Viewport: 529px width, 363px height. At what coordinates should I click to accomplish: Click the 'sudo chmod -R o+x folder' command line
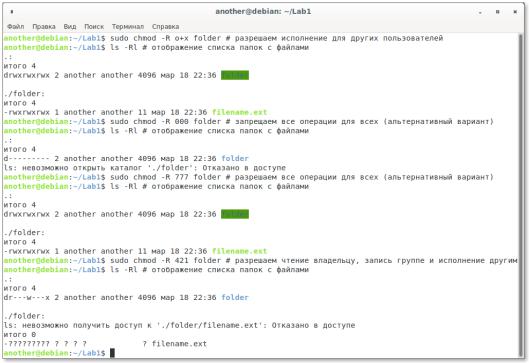[x=223, y=38]
